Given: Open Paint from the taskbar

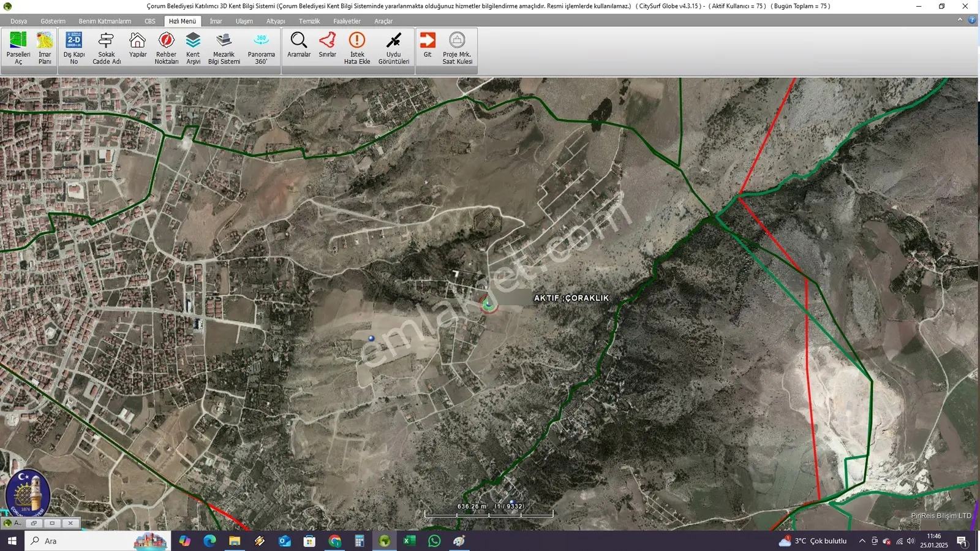Looking at the screenshot, I should tap(459, 541).
